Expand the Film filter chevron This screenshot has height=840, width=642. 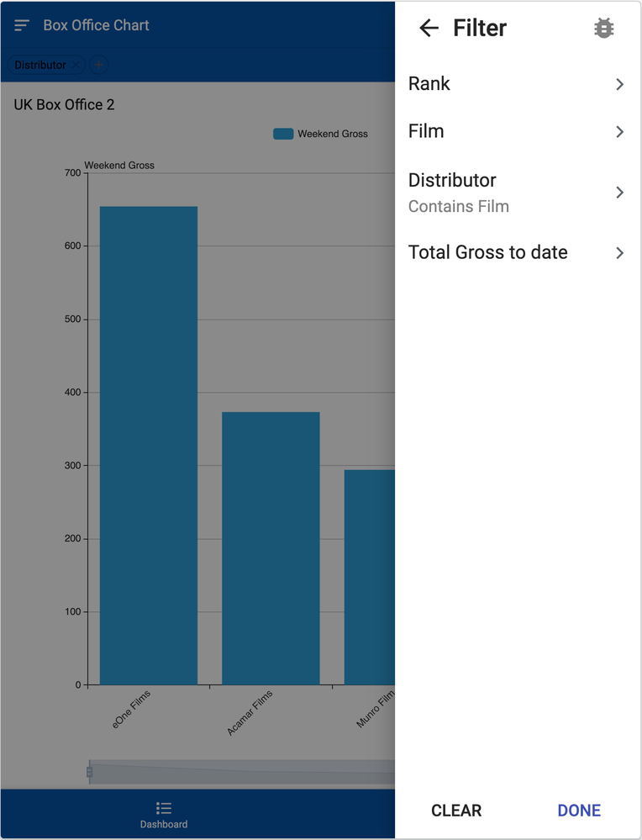pos(619,132)
